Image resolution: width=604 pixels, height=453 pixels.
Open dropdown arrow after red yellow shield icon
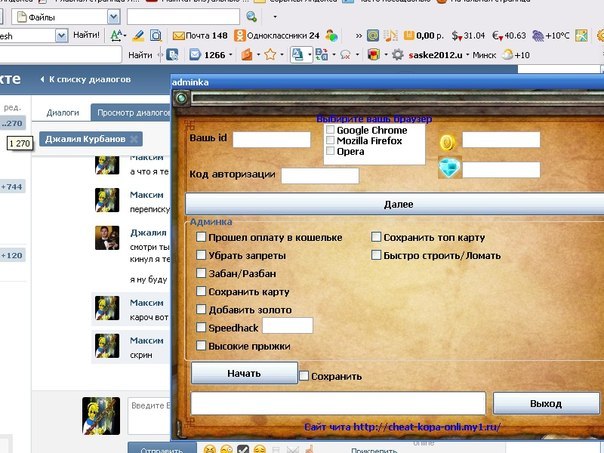click(x=386, y=55)
